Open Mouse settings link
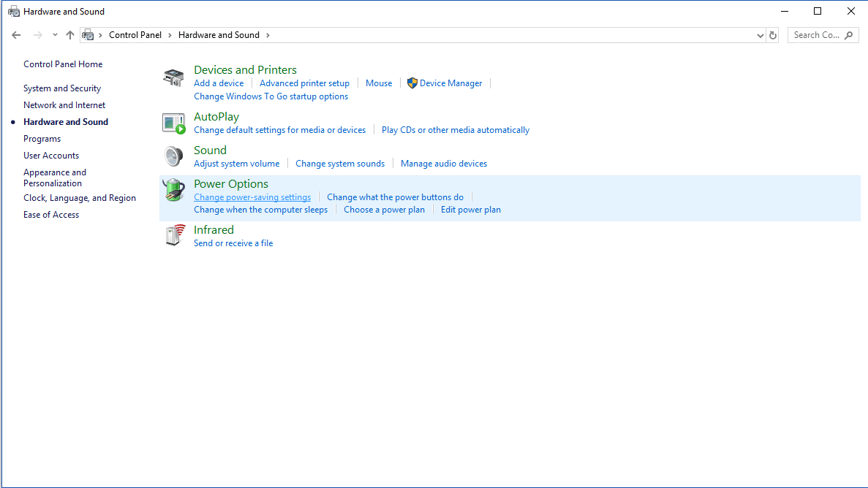Screen dimensions: 868x488 379,83
